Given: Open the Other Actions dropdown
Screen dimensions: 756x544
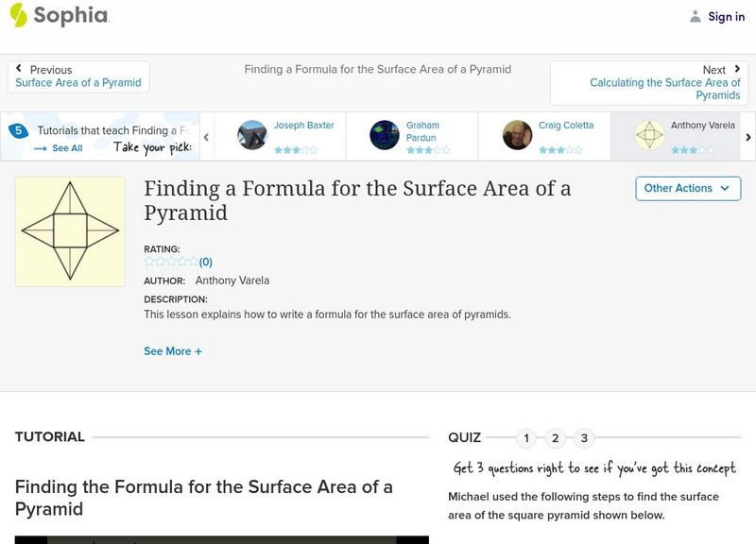Looking at the screenshot, I should [687, 188].
